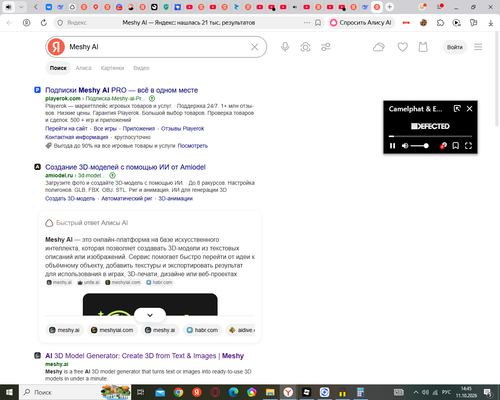Click the red icon in mini player
The image size is (500, 400).
tap(443, 146)
